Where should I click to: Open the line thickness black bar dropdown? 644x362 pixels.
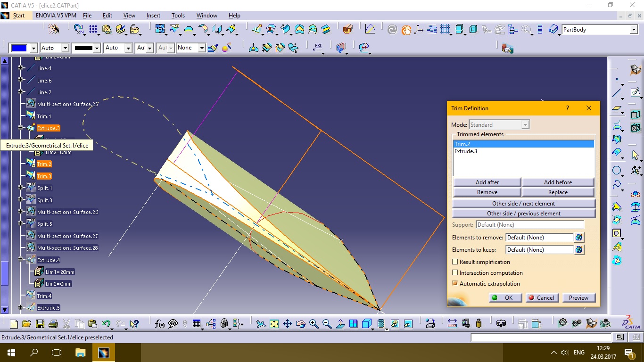coord(97,48)
